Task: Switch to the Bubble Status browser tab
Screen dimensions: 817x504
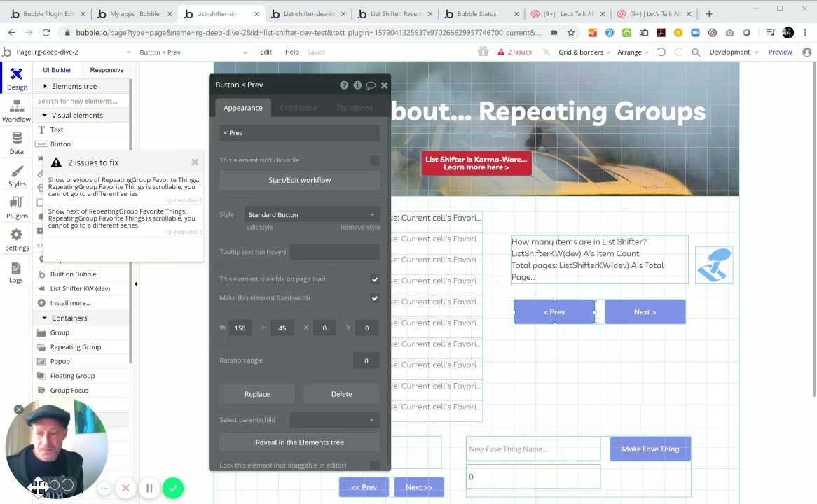Action: click(480, 14)
